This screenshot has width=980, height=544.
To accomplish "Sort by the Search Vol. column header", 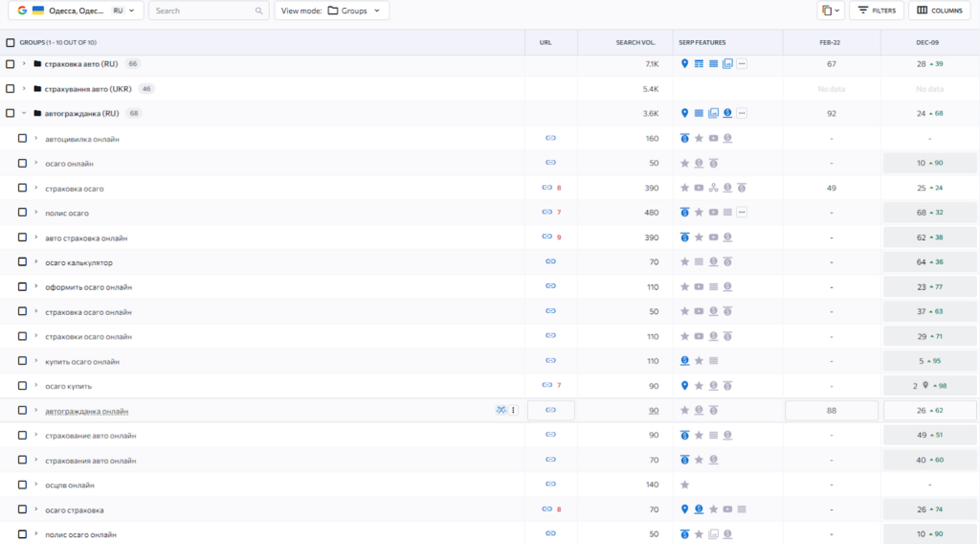I will click(635, 42).
